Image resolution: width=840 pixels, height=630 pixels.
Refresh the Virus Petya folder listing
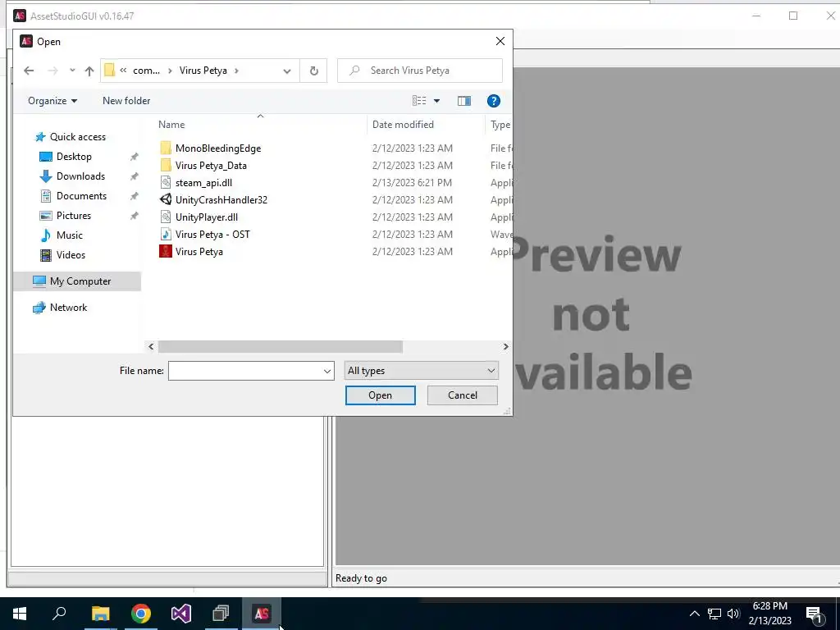click(314, 71)
